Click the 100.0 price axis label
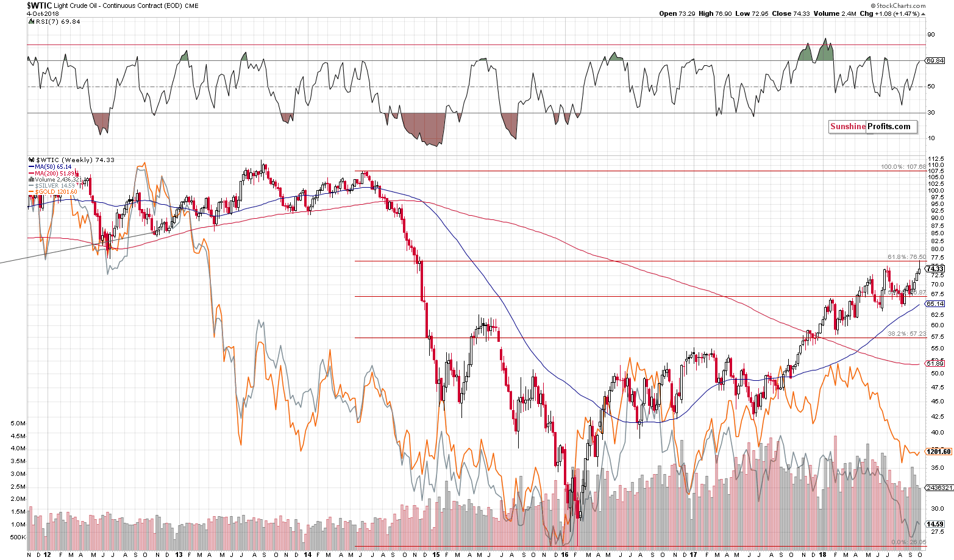This screenshot has height=560, width=954. point(937,191)
